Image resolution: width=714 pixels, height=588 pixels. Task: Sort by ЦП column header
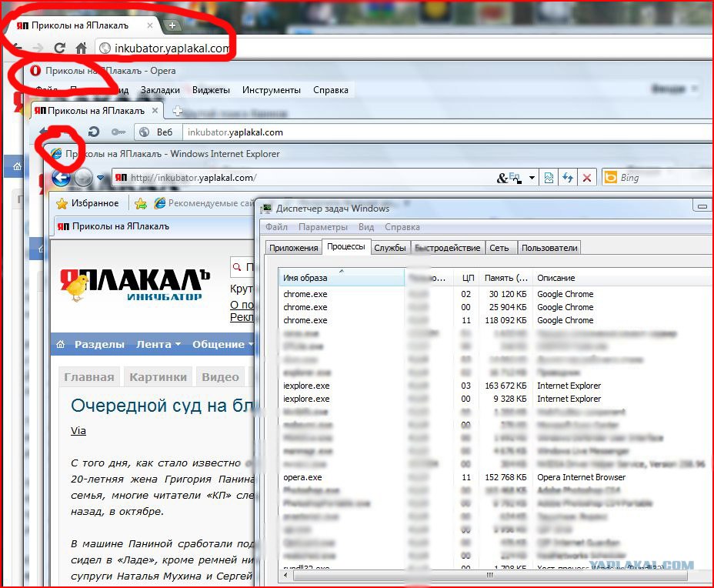click(468, 278)
